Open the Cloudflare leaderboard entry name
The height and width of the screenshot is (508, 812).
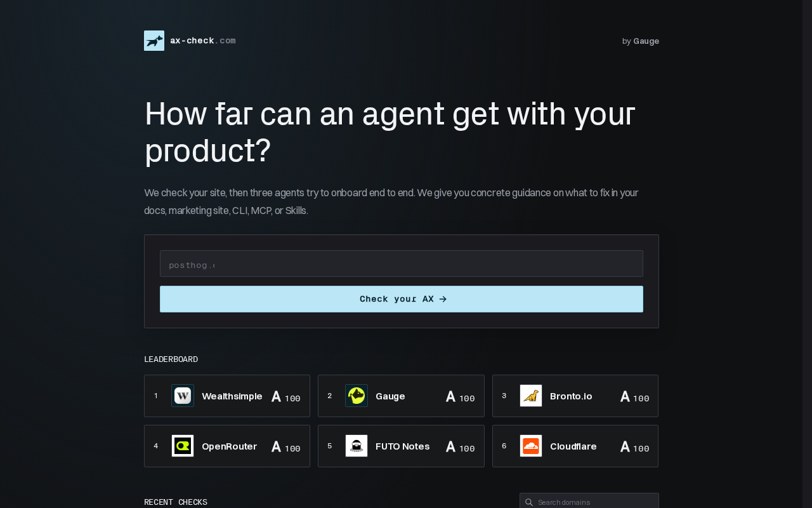click(573, 446)
